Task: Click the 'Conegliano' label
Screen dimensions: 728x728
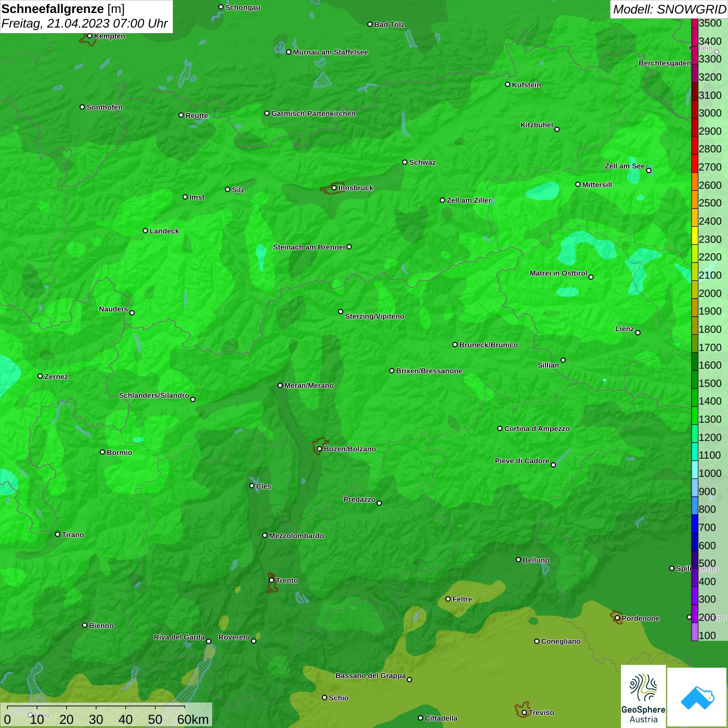Action: coord(561,641)
